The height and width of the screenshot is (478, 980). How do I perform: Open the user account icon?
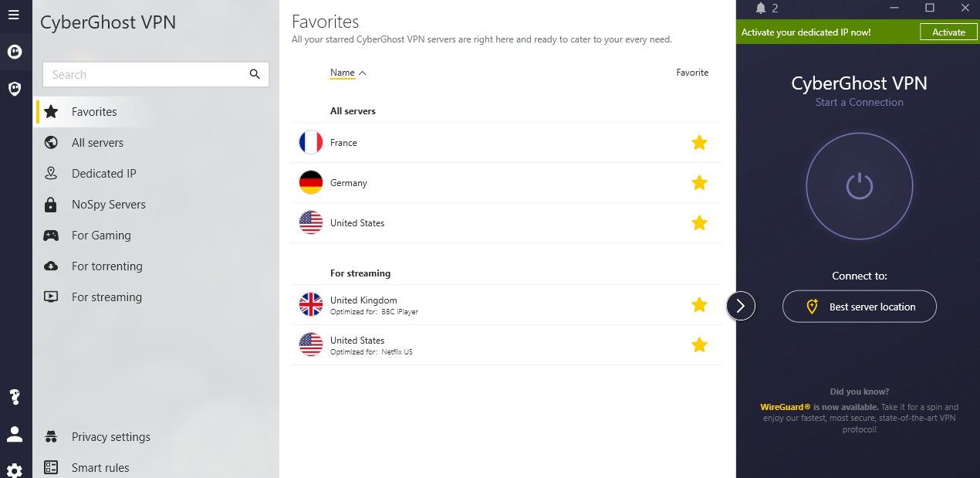point(14,434)
